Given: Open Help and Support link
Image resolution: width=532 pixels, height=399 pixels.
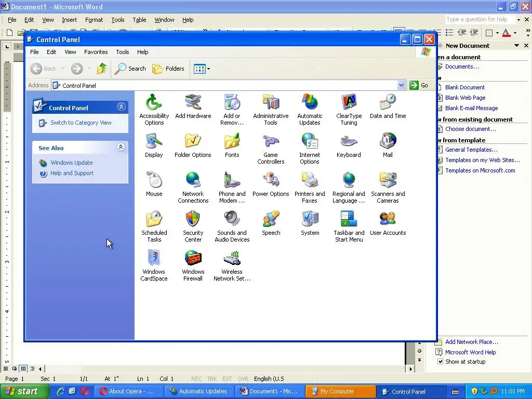Looking at the screenshot, I should click(72, 173).
